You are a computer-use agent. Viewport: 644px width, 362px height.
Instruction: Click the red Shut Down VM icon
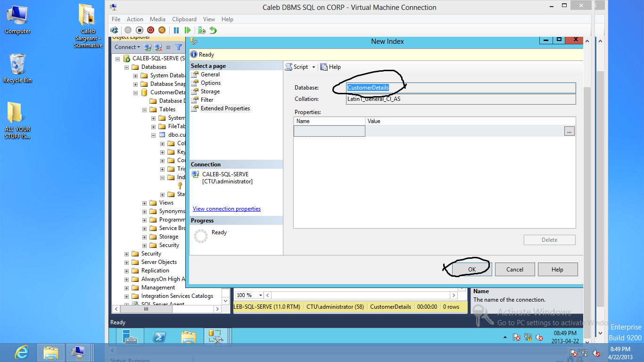[x=150, y=30]
